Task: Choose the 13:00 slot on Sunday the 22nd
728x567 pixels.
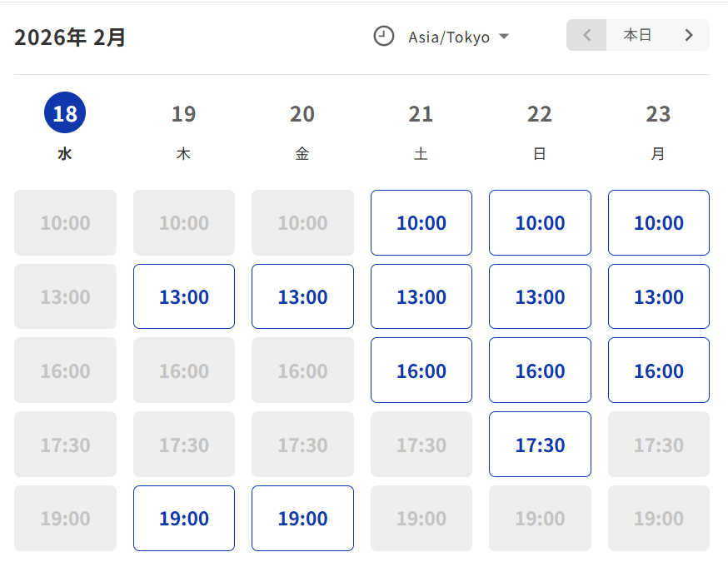Action: tap(540, 296)
